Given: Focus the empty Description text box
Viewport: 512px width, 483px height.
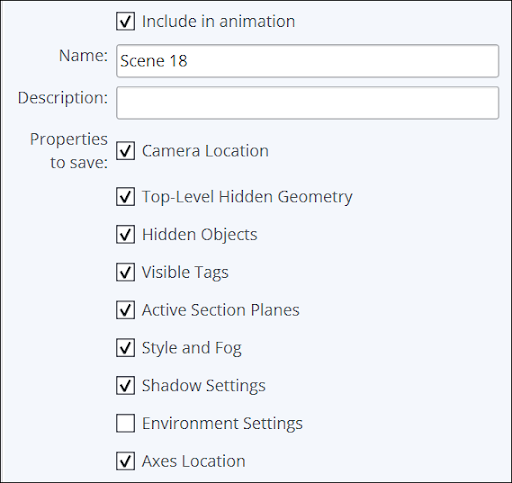Looking at the screenshot, I should (307, 103).
